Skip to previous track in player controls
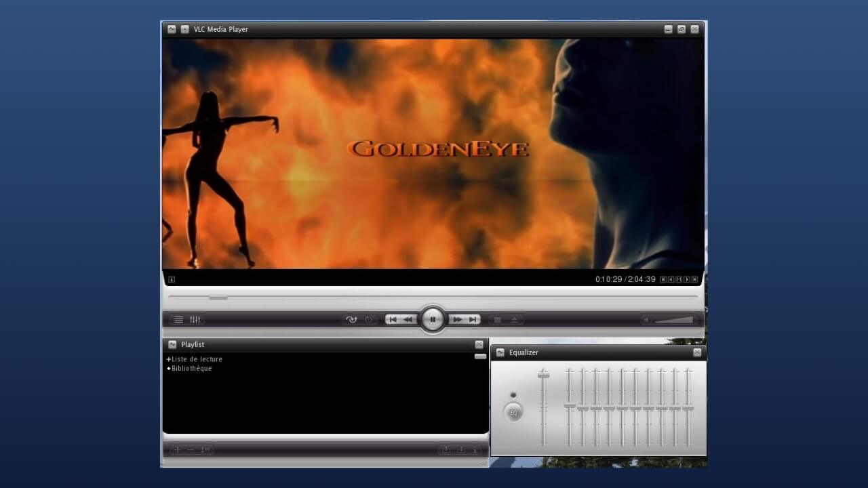Image resolution: width=868 pixels, height=488 pixels. [393, 319]
